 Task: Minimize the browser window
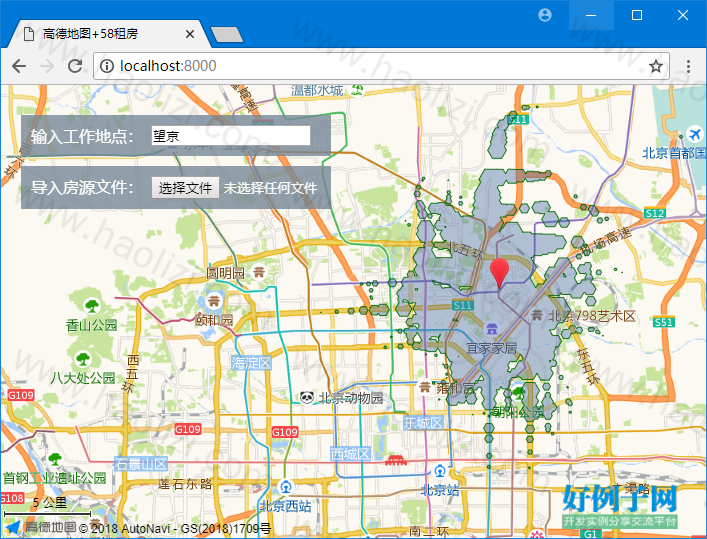[591, 15]
